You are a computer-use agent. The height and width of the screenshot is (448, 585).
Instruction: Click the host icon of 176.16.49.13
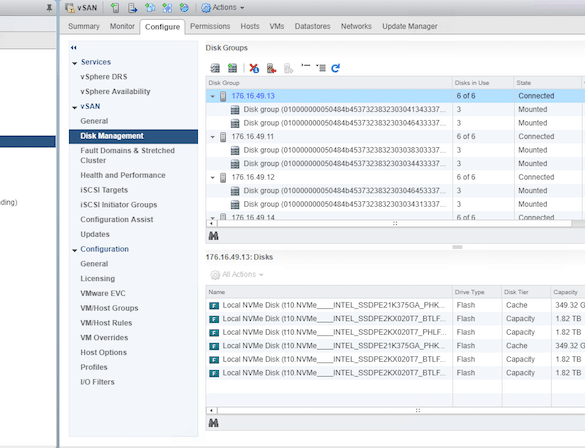223,96
